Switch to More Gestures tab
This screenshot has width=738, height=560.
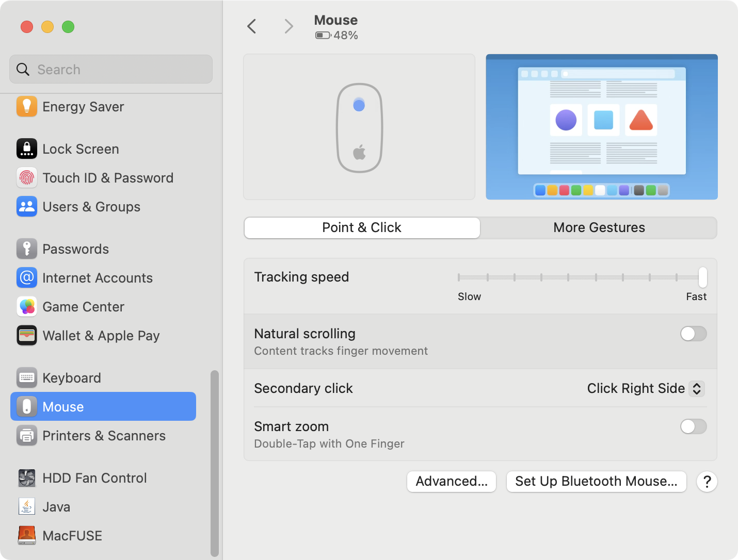pos(599,228)
